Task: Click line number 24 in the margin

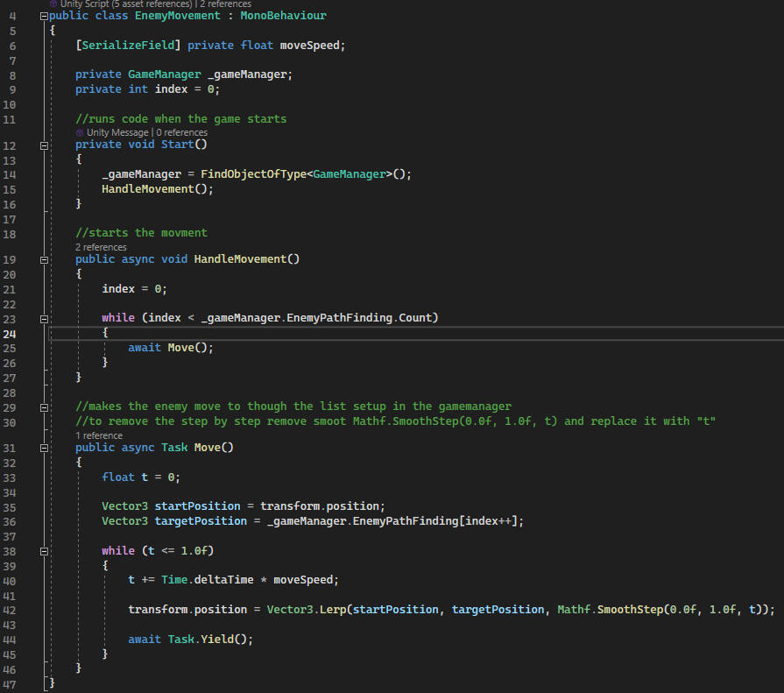Action: click(x=11, y=333)
